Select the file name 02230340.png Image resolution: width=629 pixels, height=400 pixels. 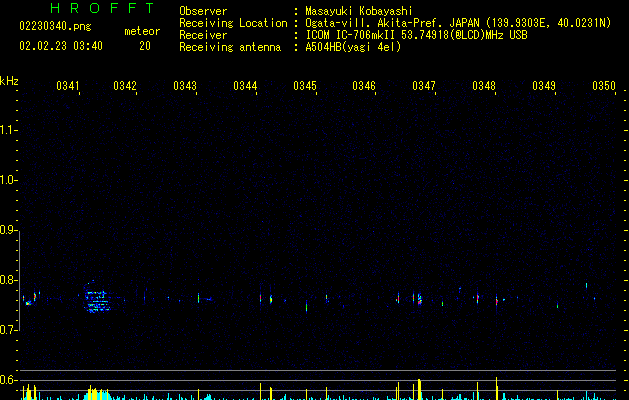point(55,27)
